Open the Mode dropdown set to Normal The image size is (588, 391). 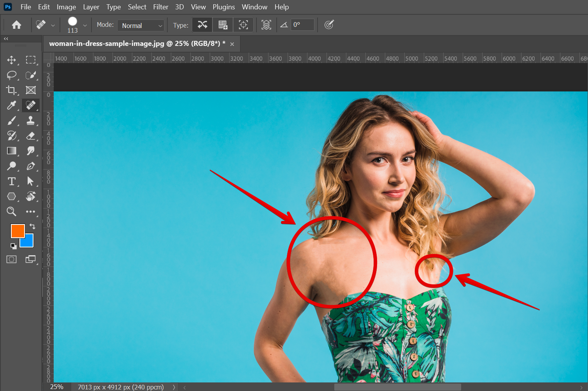click(141, 25)
